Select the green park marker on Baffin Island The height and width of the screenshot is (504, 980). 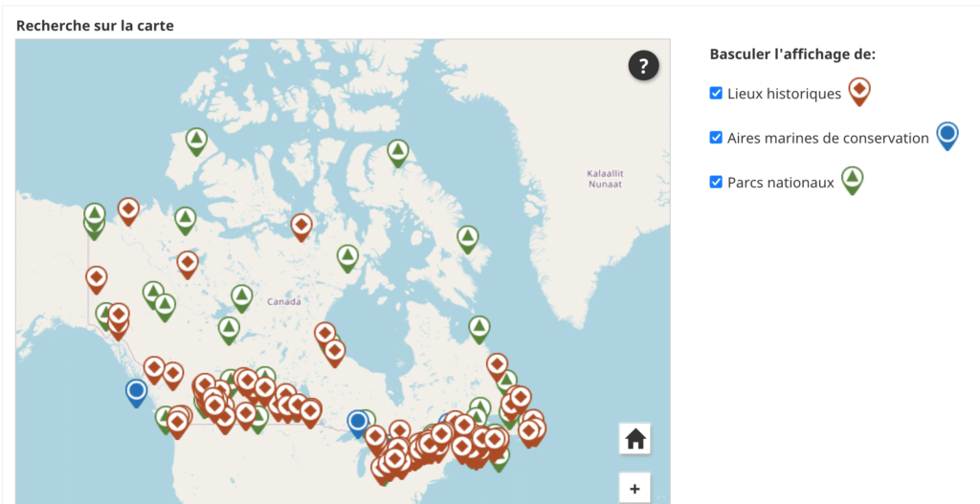467,237
